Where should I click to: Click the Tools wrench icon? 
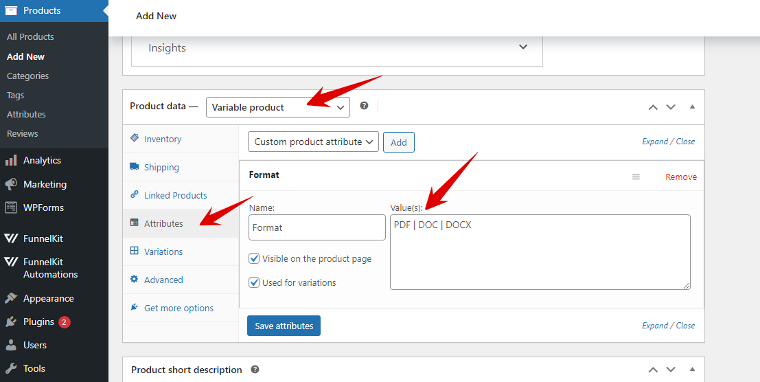(11, 368)
